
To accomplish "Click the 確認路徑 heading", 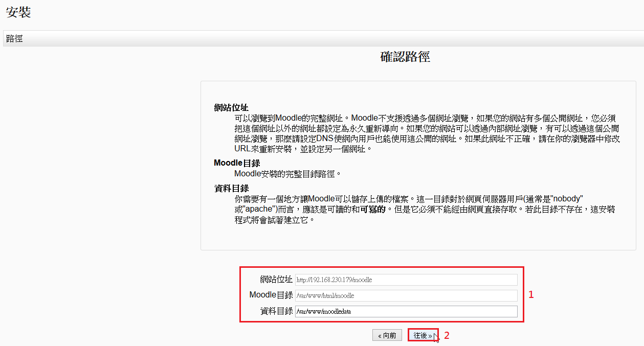I will pyautogui.click(x=405, y=57).
